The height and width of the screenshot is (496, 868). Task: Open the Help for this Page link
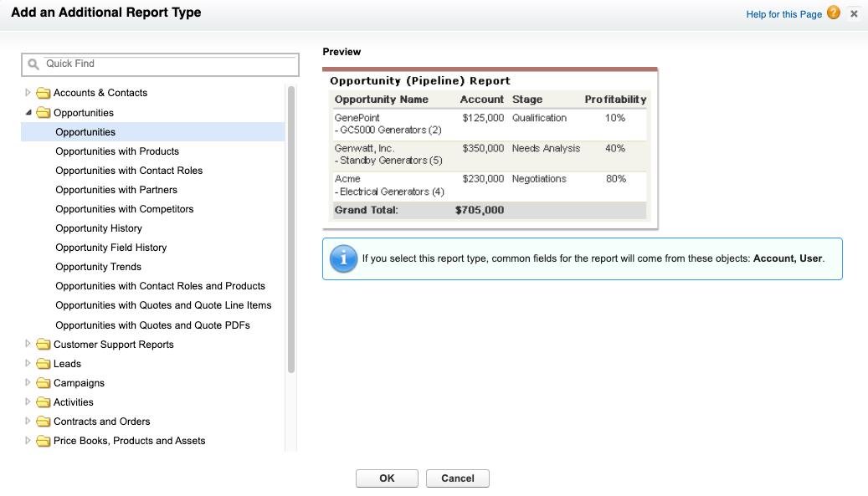tap(783, 14)
